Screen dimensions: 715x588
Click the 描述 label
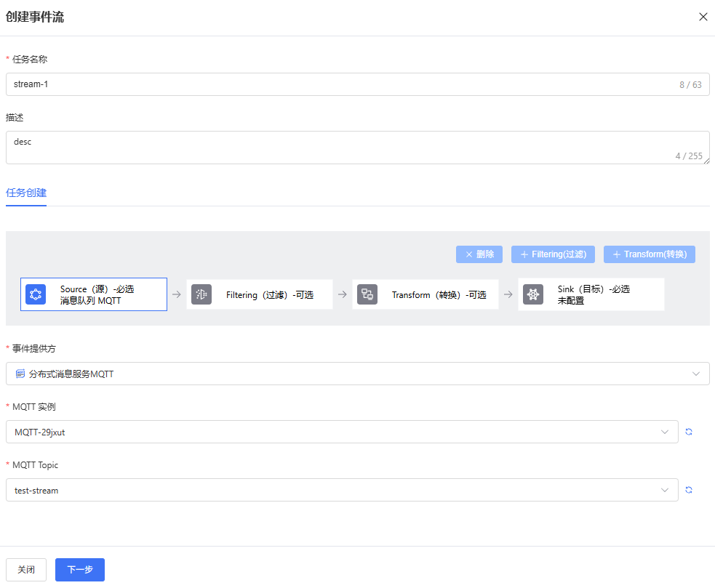point(15,118)
